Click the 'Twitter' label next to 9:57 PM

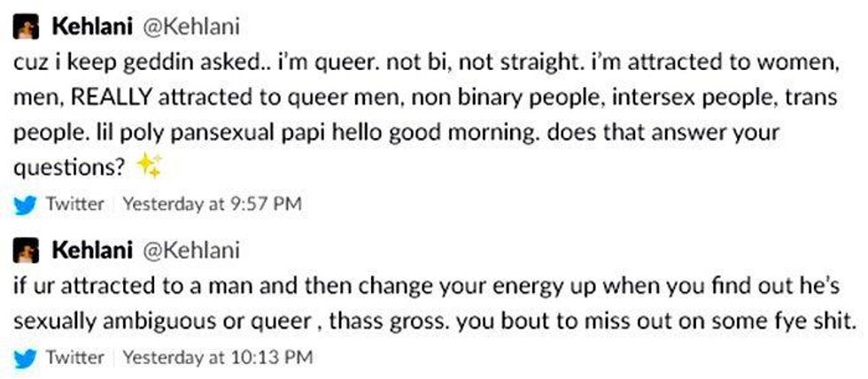click(x=74, y=204)
